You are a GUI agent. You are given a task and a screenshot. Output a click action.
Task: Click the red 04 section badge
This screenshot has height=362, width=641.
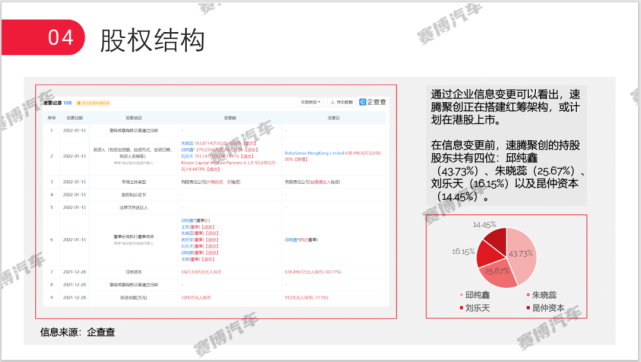43,37
